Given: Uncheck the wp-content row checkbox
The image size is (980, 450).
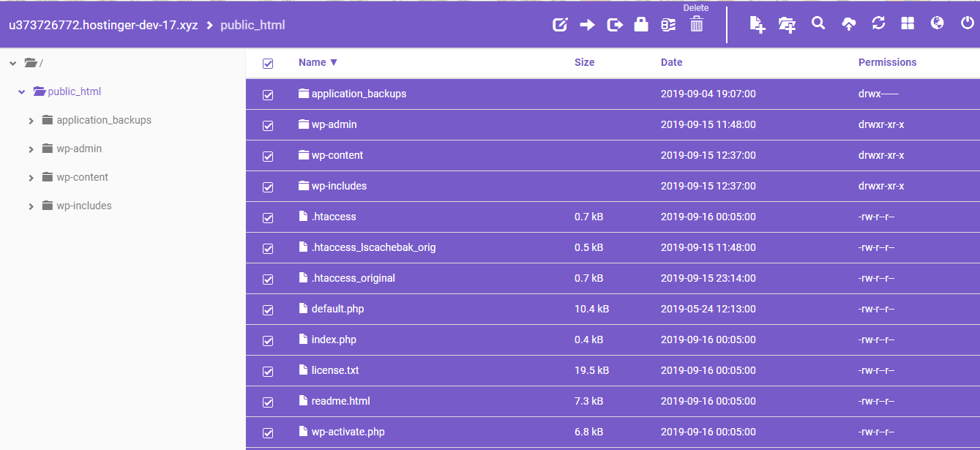Looking at the screenshot, I should (268, 157).
